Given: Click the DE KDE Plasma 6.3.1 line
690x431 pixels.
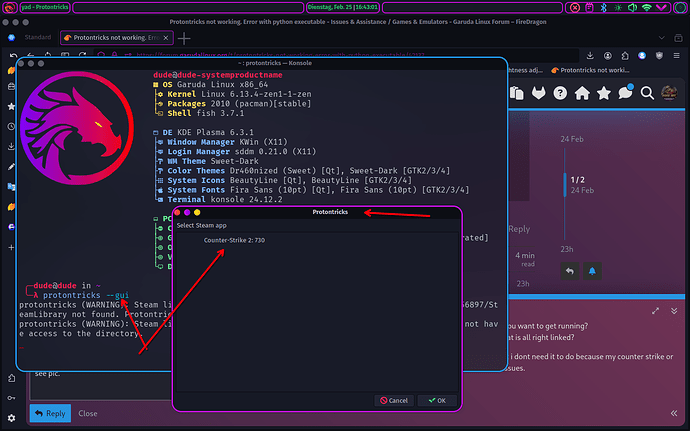Looking at the screenshot, I should pos(208,132).
